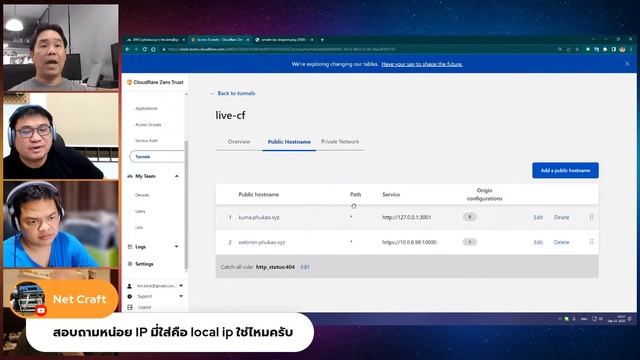The height and width of the screenshot is (360, 640).
Task: Click the user account avatar icon
Action: 130,286
